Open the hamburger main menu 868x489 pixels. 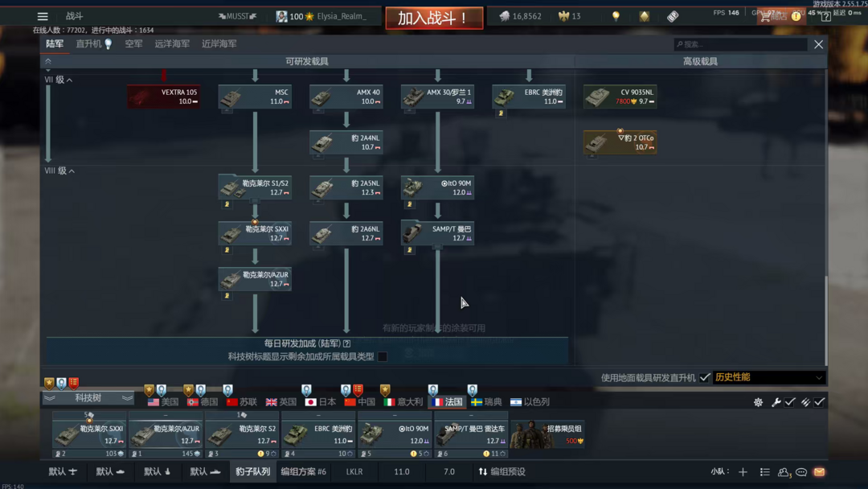[43, 16]
